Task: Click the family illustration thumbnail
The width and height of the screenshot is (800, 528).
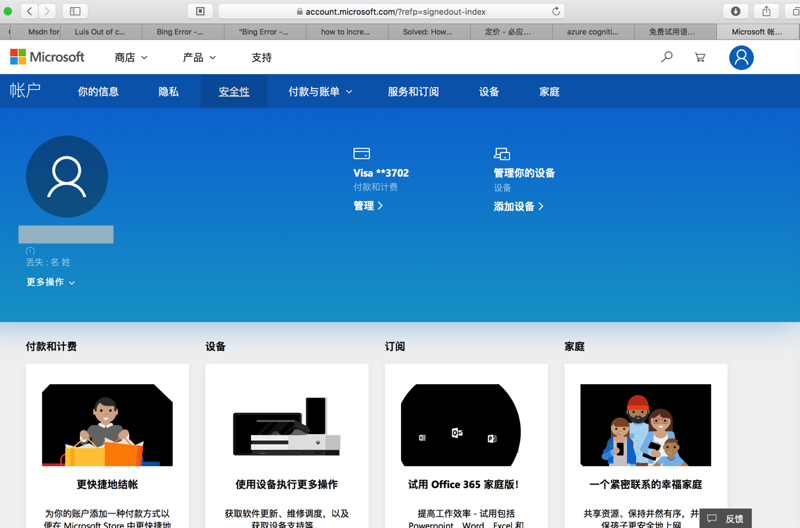Action: coord(645,425)
